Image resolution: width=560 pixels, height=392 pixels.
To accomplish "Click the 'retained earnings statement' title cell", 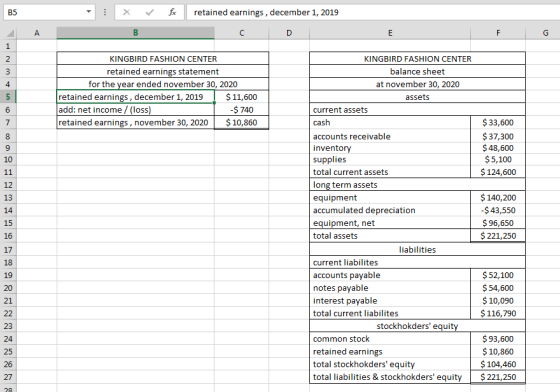I will click(162, 71).
